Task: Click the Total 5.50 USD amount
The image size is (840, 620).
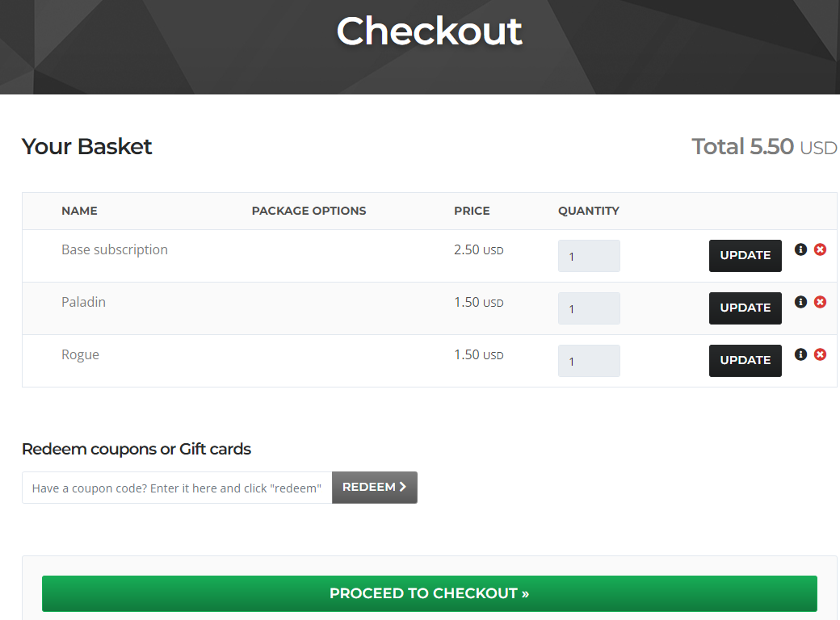Action: coord(763,147)
